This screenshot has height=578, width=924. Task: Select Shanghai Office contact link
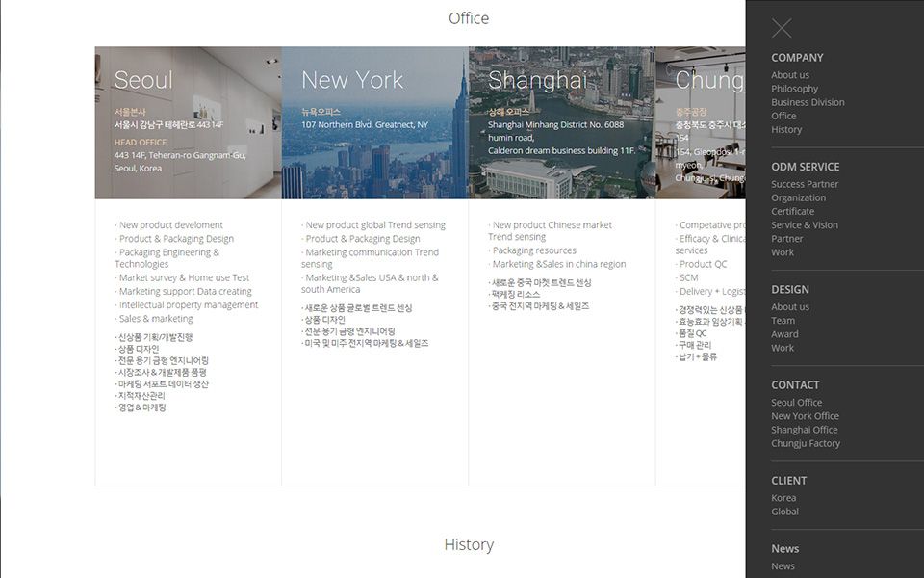(804, 430)
